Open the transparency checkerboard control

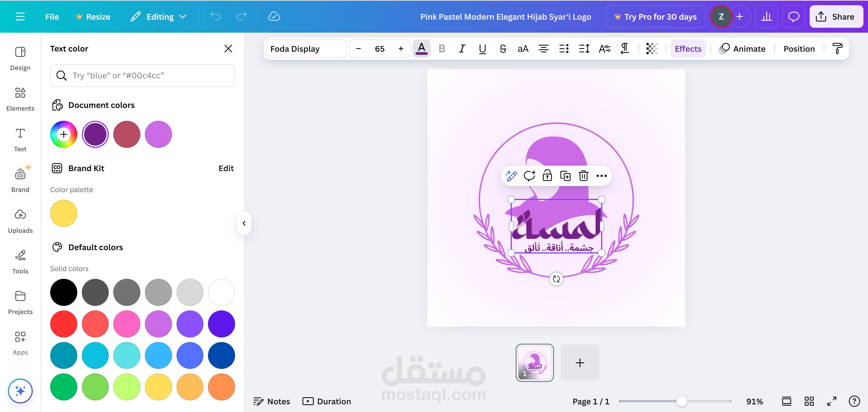(x=652, y=49)
